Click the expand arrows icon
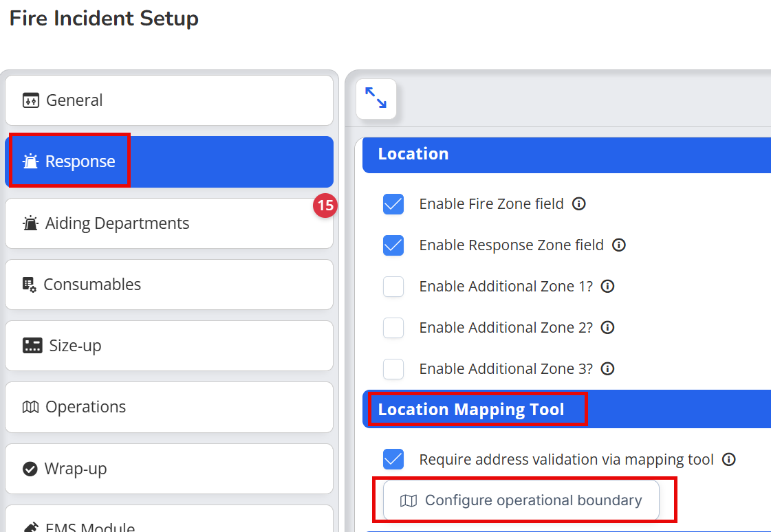771x532 pixels. pos(376,98)
